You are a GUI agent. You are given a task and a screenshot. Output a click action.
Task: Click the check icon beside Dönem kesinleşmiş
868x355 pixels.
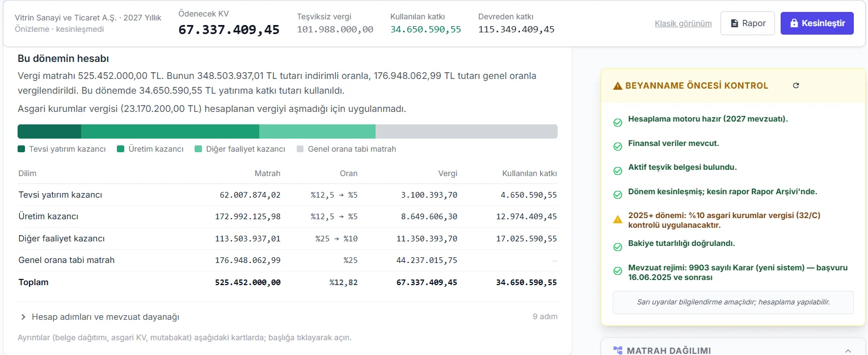[x=618, y=195]
